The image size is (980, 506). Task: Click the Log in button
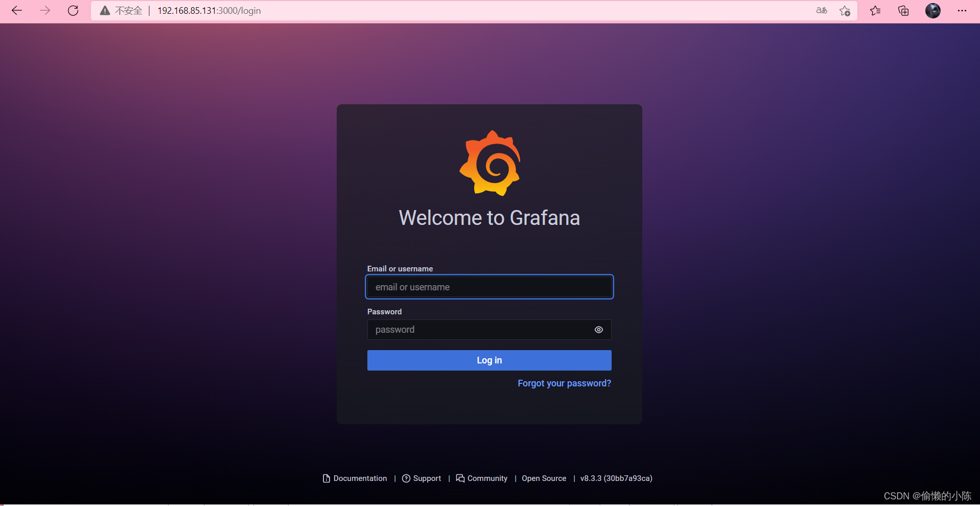click(x=489, y=360)
